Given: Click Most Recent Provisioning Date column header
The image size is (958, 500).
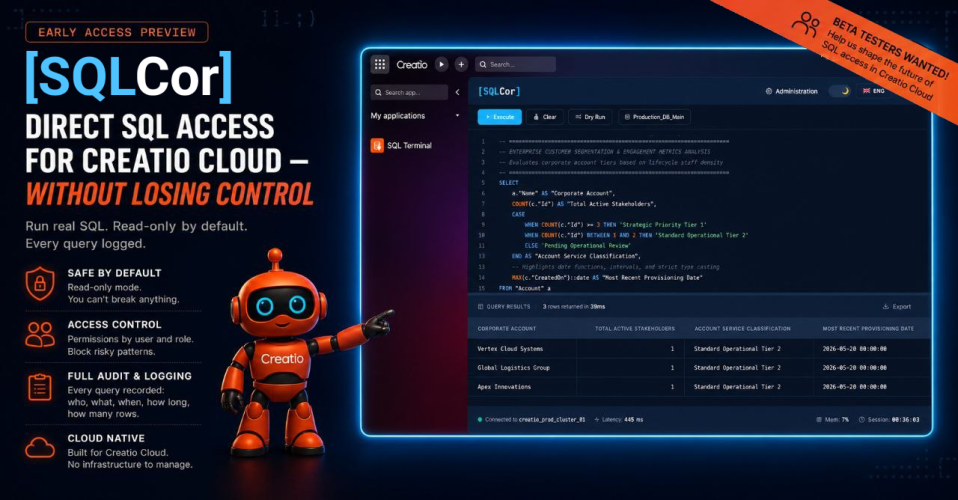Looking at the screenshot, I should pos(868,328).
